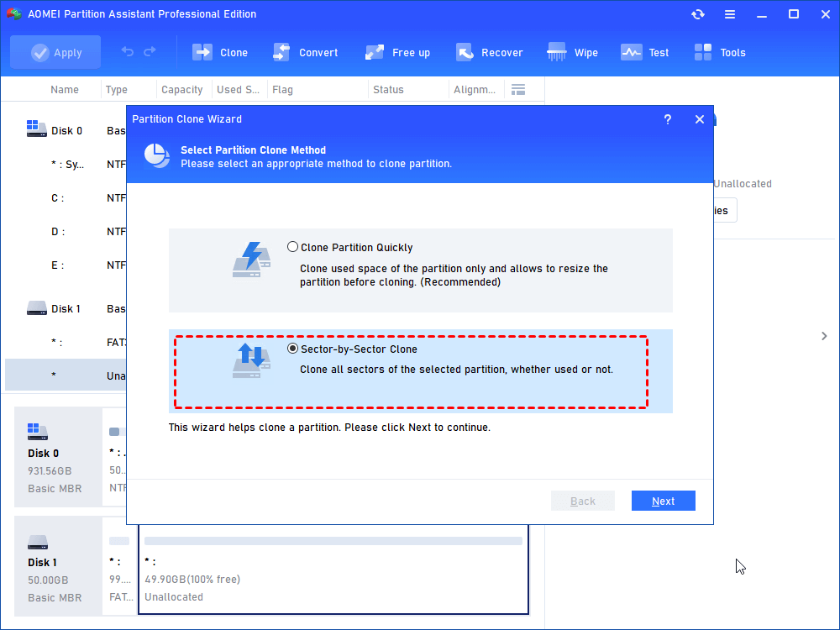Screen dimensions: 840x630
Task: Click the Undo arrow icon
Action: pyautogui.click(x=127, y=51)
